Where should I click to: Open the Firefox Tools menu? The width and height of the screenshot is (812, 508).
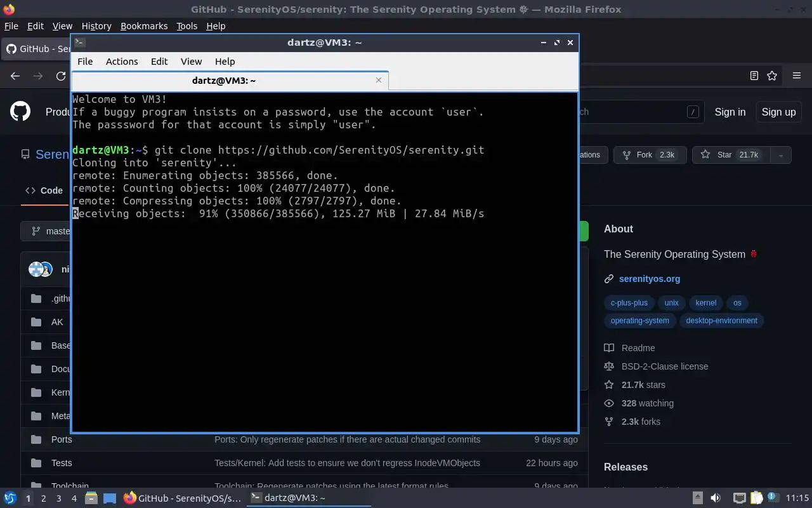187,26
